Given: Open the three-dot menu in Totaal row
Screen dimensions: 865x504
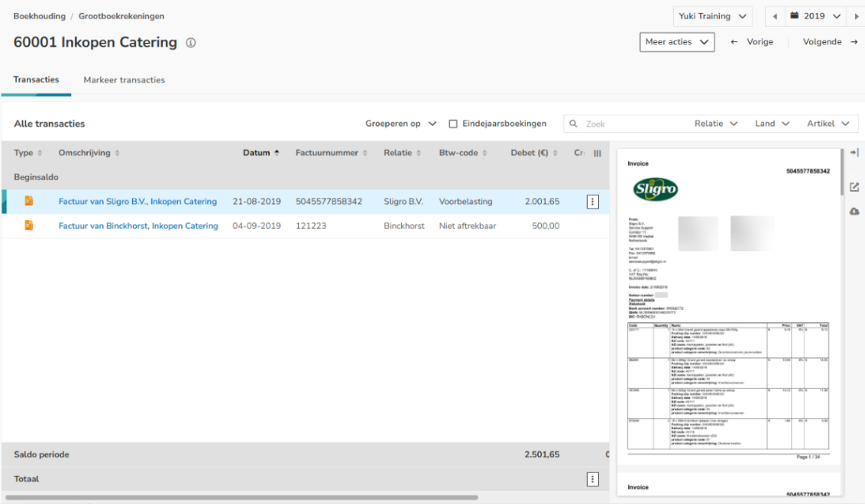Looking at the screenshot, I should (x=592, y=480).
